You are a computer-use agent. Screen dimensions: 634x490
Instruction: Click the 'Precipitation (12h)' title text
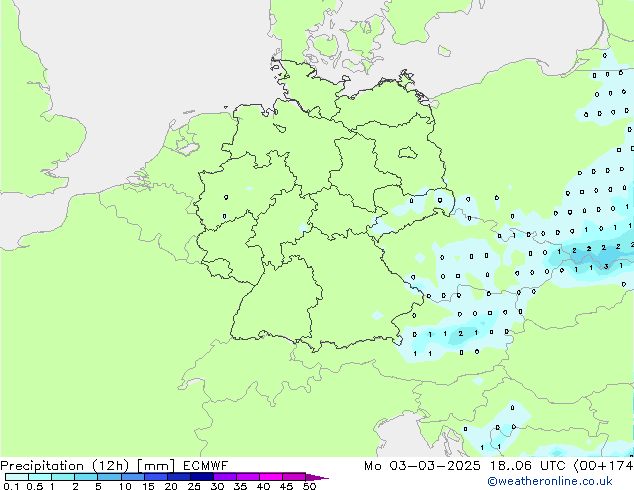65,466
